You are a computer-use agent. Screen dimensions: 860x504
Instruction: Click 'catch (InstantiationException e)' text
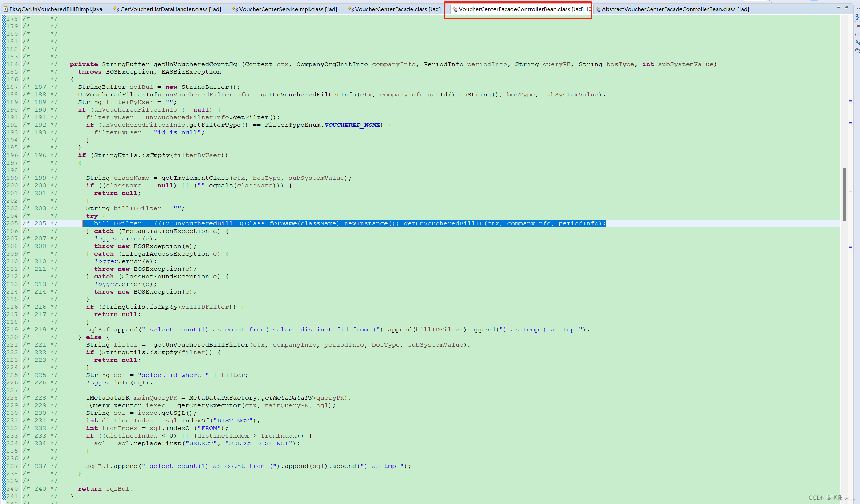[157, 231]
